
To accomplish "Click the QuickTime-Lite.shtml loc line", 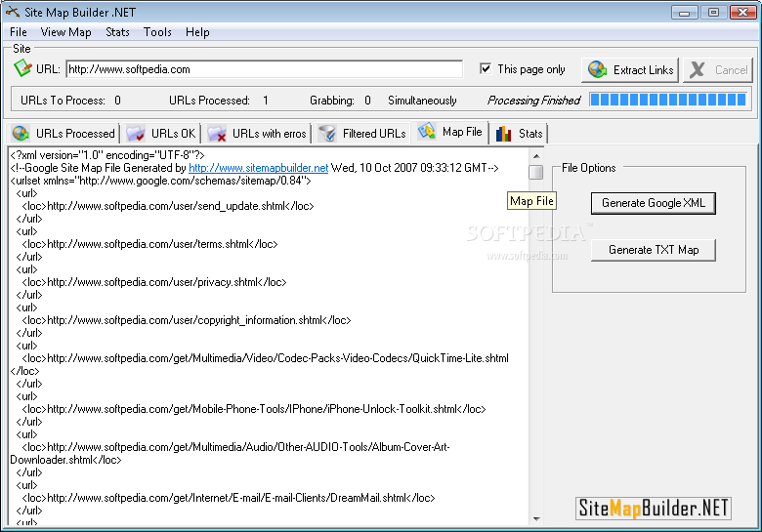I will (x=266, y=358).
